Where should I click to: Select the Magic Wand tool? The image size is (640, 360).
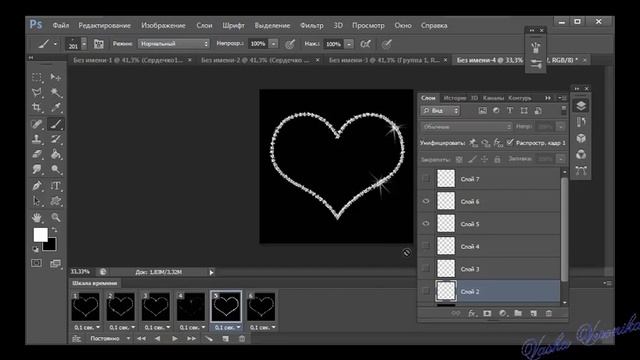pos(56,93)
